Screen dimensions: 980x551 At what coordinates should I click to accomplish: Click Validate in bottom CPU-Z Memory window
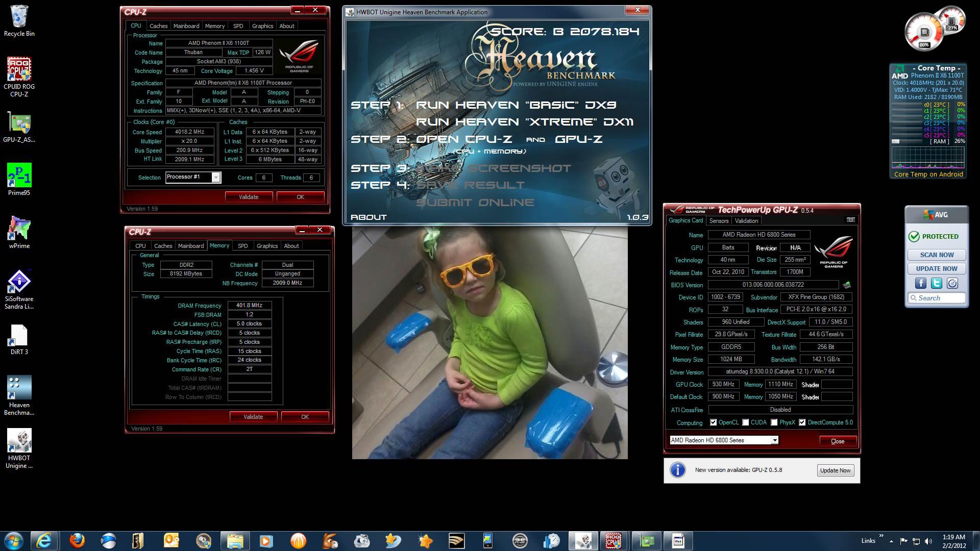click(253, 417)
